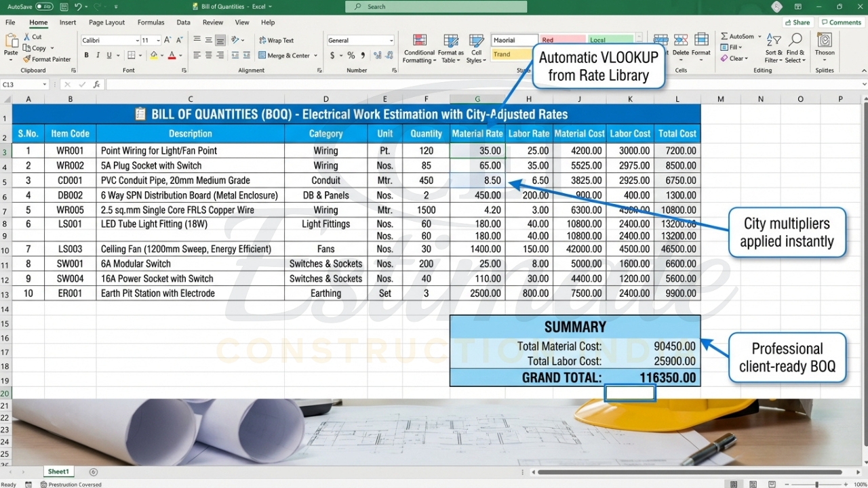Click the Delete Cells icon
The height and width of the screenshot is (488, 868).
pos(682,41)
